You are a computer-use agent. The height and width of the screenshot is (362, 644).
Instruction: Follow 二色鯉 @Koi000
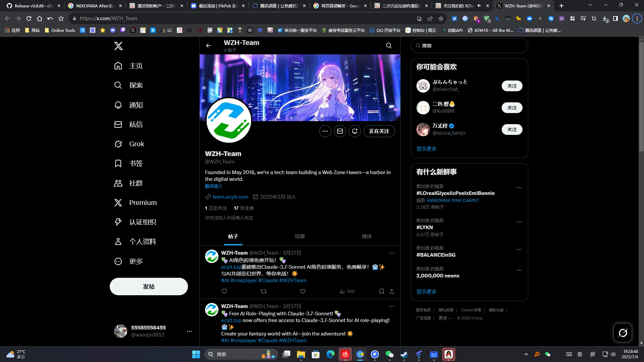pyautogui.click(x=512, y=108)
